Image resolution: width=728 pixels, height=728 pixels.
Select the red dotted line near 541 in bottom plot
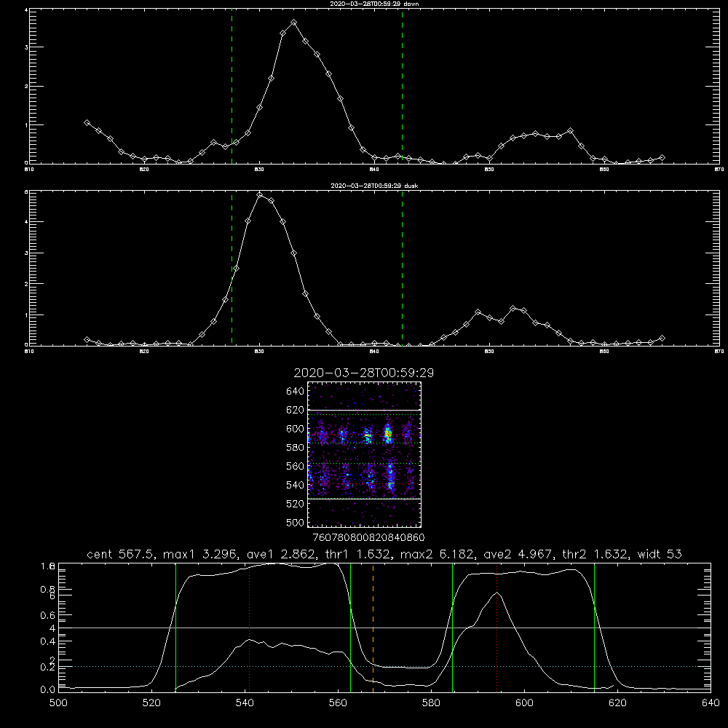(249, 627)
